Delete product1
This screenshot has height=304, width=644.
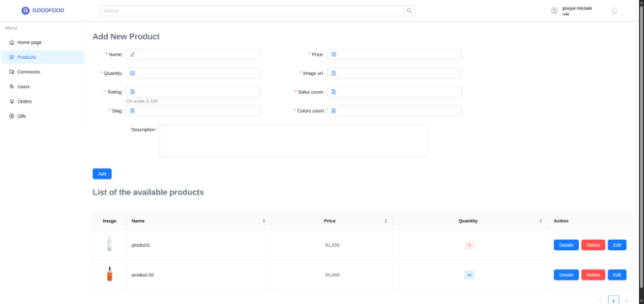593,245
